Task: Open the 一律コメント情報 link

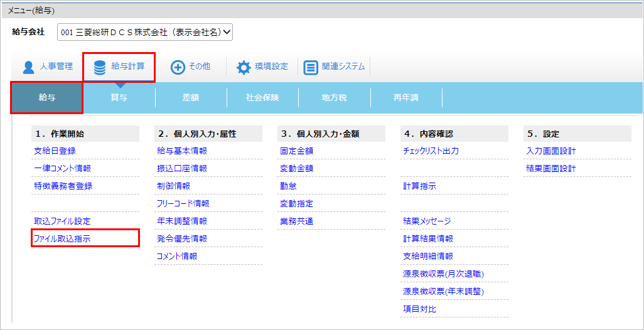Action: pyautogui.click(x=62, y=168)
